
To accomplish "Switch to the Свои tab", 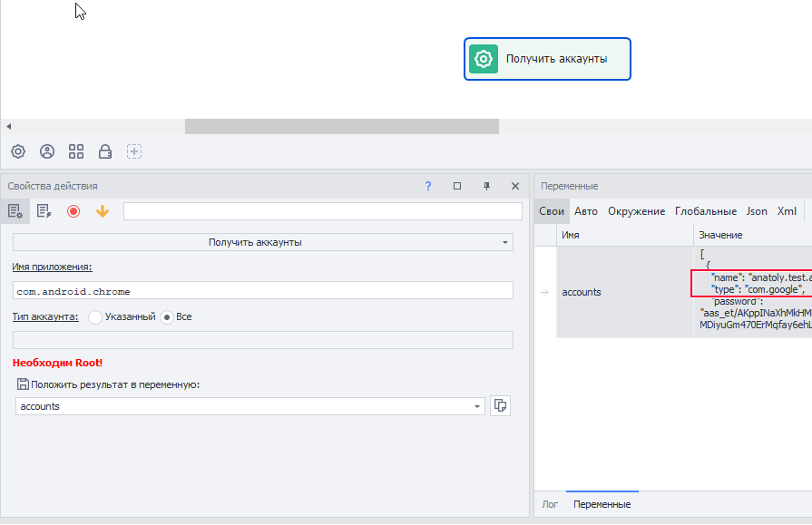I will [552, 211].
